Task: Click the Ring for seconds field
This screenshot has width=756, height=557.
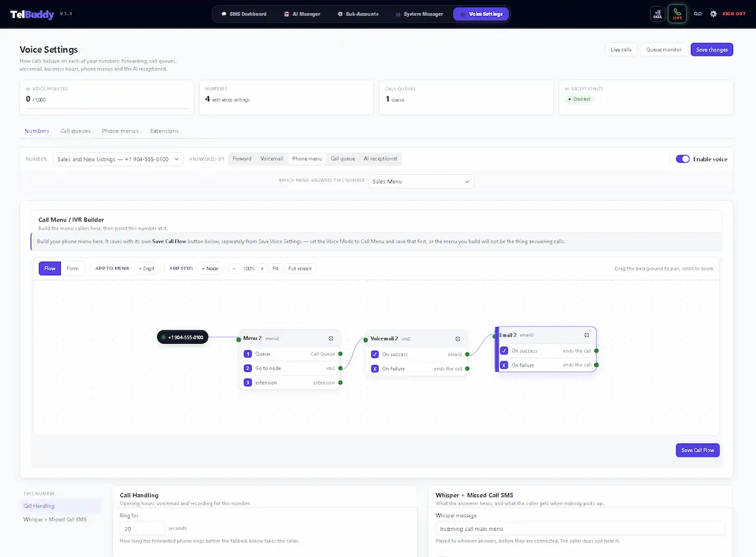Action: [142, 528]
